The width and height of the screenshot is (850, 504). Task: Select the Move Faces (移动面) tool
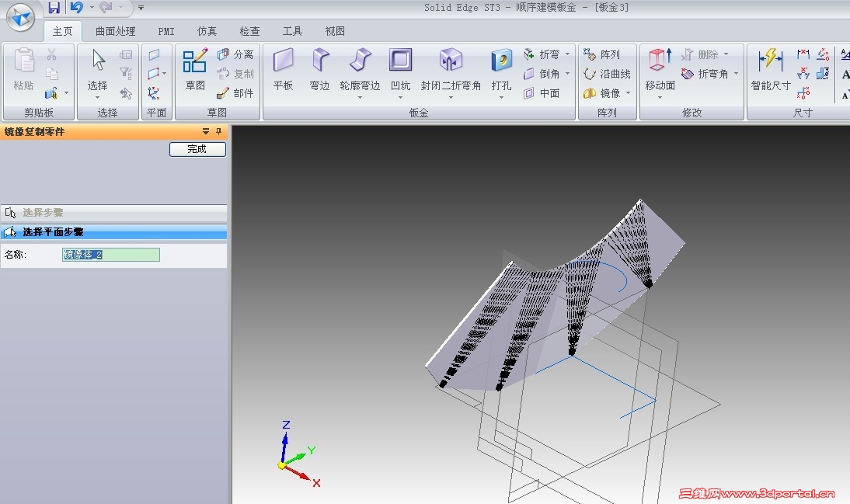[x=660, y=73]
